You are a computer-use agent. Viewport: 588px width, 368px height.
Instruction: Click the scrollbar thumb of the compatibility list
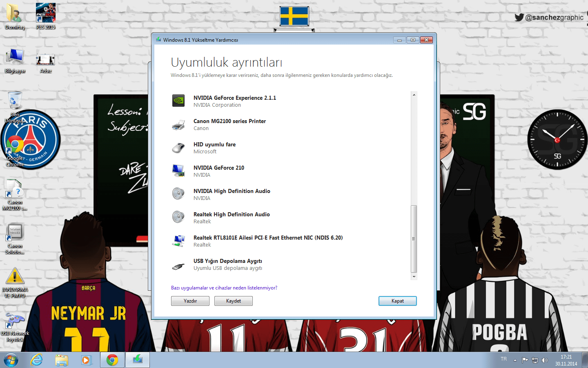tap(414, 239)
